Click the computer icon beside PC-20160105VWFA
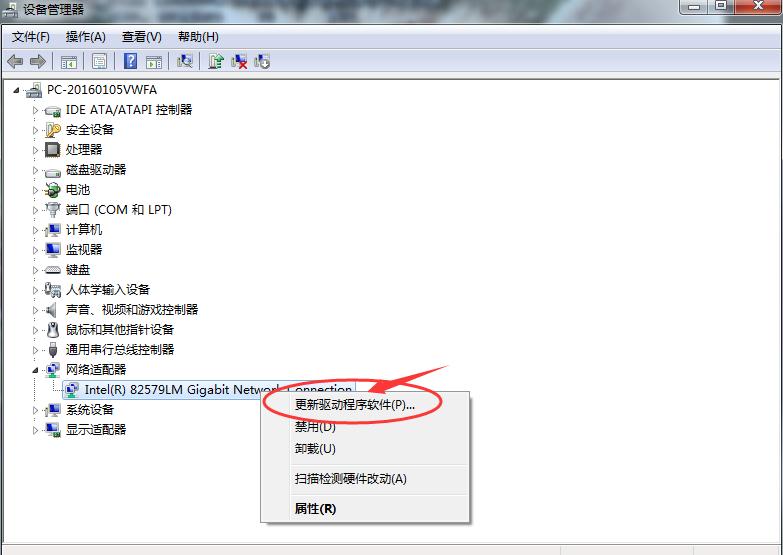This screenshot has width=783, height=555. click(34, 90)
